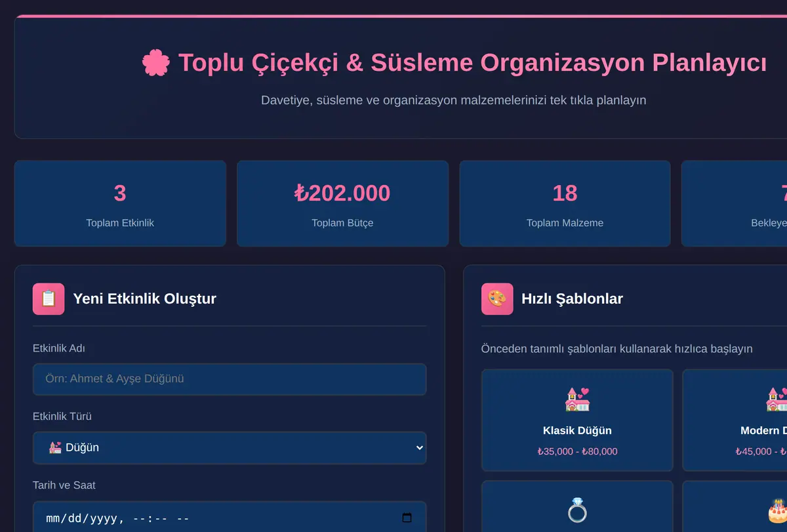Select the Klasik Düğün template card
787x532 pixels.
click(577, 420)
